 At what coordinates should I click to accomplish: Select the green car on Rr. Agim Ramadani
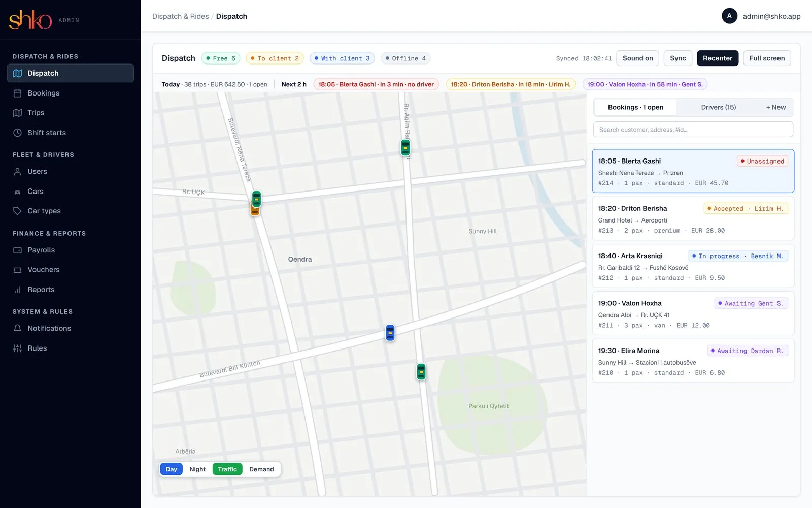coord(405,148)
